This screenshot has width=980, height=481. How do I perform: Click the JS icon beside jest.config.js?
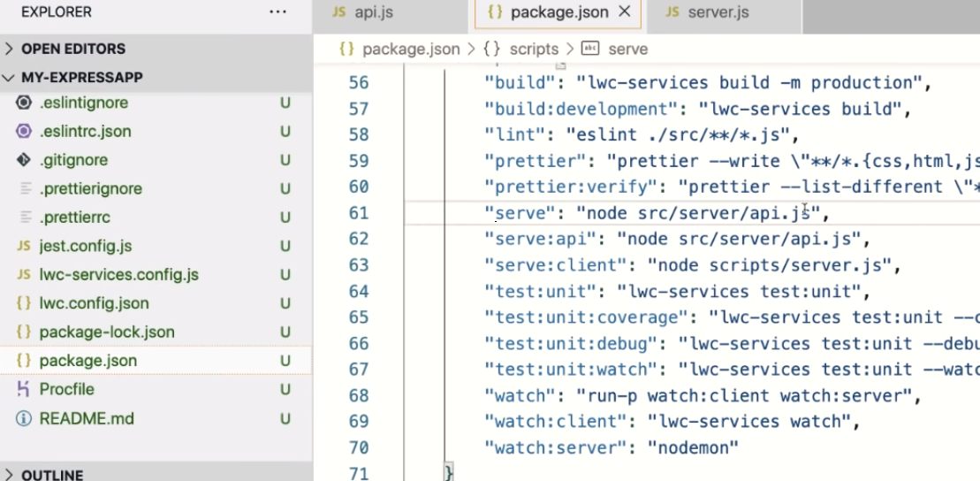pos(24,246)
